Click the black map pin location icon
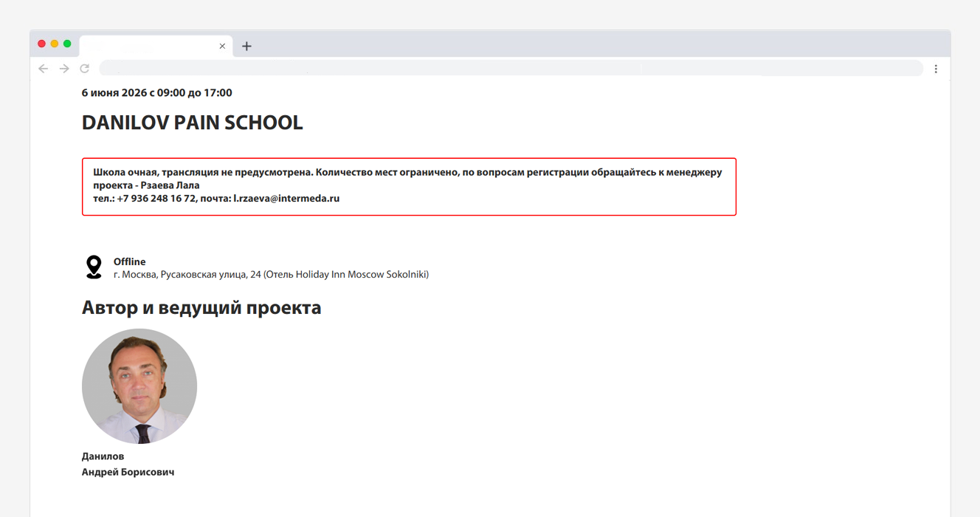980x517 pixels. [94, 267]
